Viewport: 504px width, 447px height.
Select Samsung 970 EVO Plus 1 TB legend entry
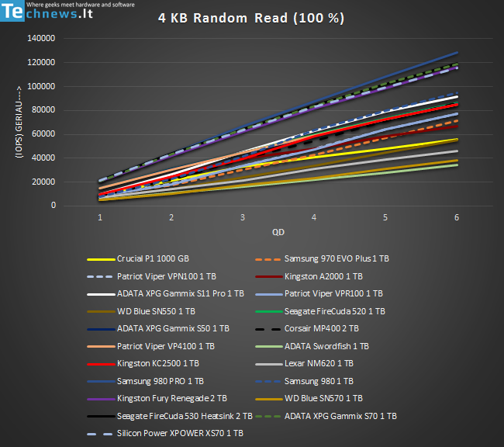pos(322,258)
